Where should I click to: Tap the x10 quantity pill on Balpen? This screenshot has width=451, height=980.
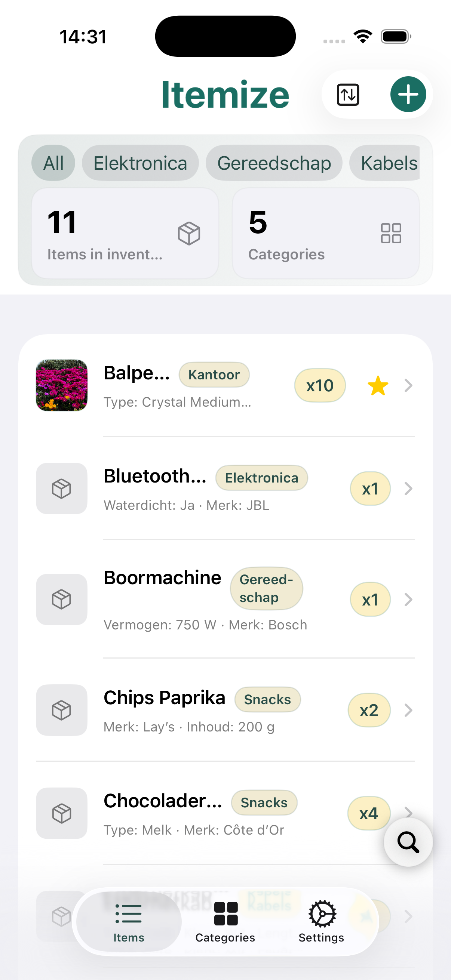[x=320, y=385]
